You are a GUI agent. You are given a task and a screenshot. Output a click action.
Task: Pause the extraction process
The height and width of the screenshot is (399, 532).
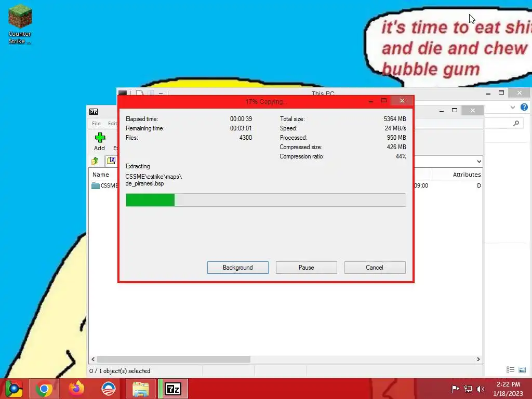(x=306, y=268)
